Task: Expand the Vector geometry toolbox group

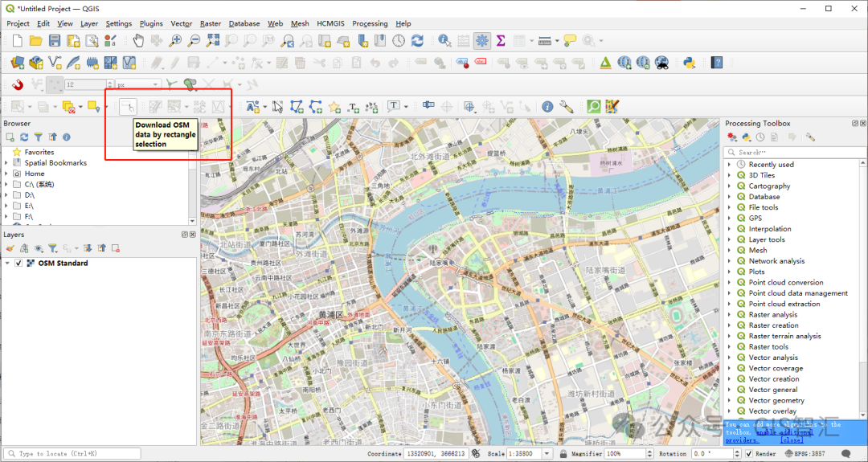Action: click(x=730, y=400)
